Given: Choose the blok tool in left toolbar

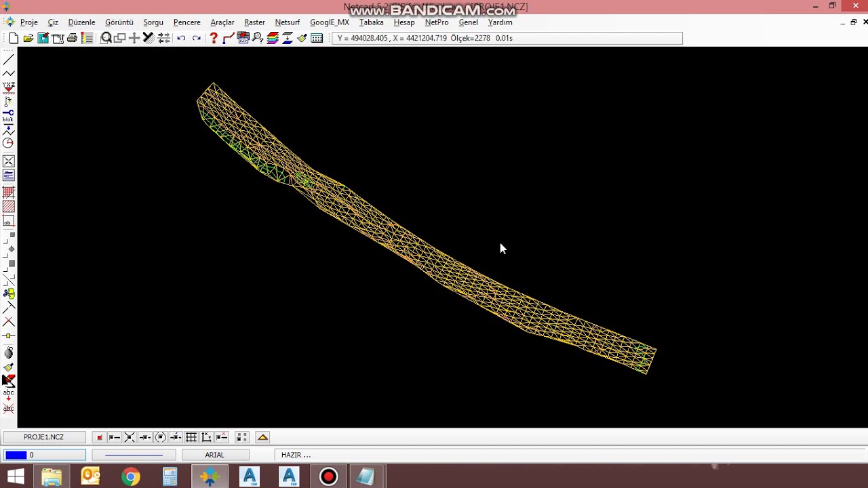Looking at the screenshot, I should click(x=9, y=115).
